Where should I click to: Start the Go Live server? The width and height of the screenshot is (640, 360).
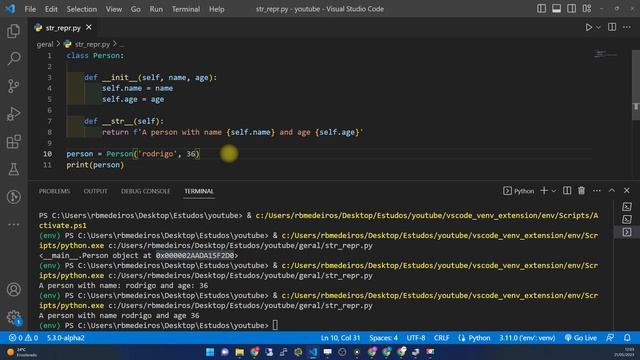(581, 338)
